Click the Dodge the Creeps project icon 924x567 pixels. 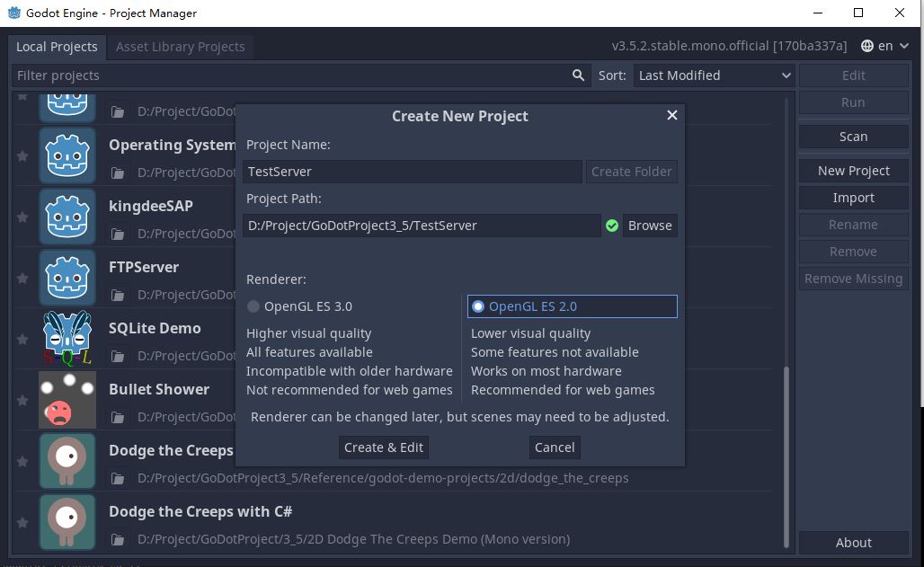click(x=67, y=461)
